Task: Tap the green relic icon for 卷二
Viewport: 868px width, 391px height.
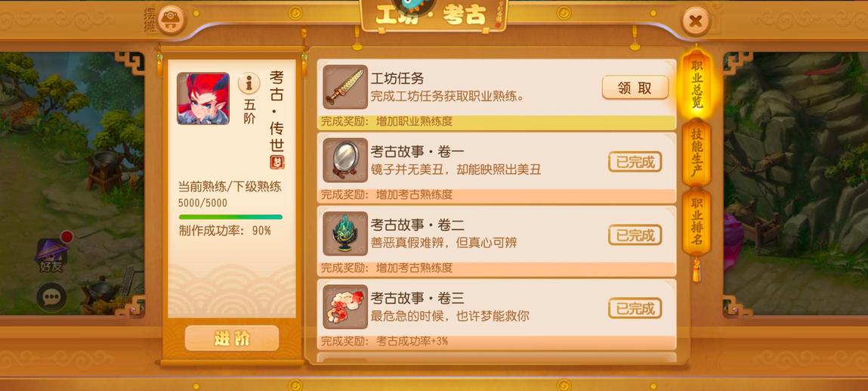Action: (345, 233)
